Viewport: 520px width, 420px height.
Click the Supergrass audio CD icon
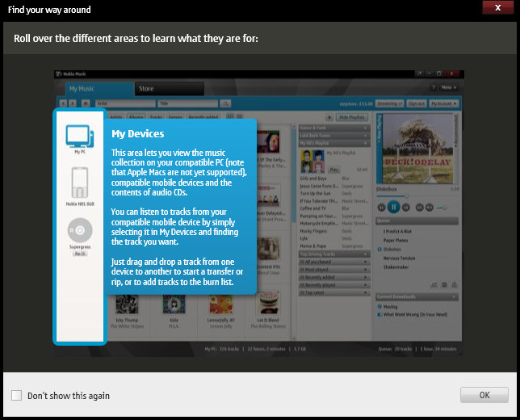pyautogui.click(x=79, y=233)
